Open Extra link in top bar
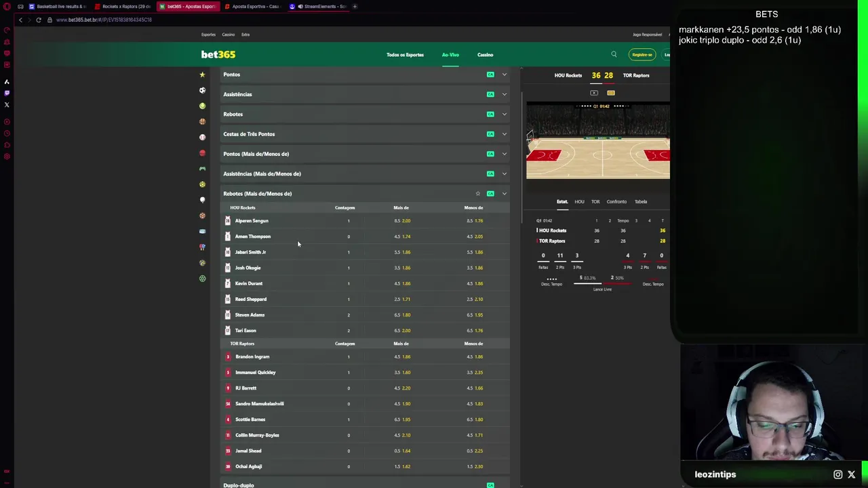This screenshot has height=488, width=868. click(245, 35)
